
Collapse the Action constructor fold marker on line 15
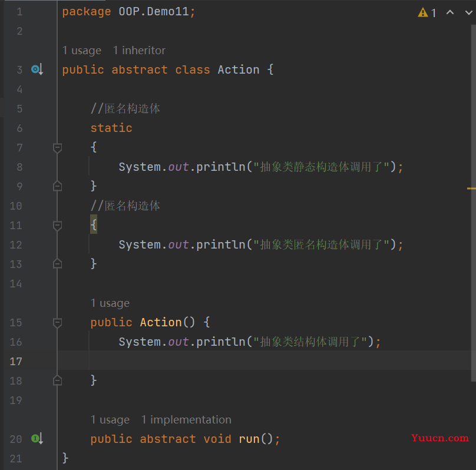point(57,323)
